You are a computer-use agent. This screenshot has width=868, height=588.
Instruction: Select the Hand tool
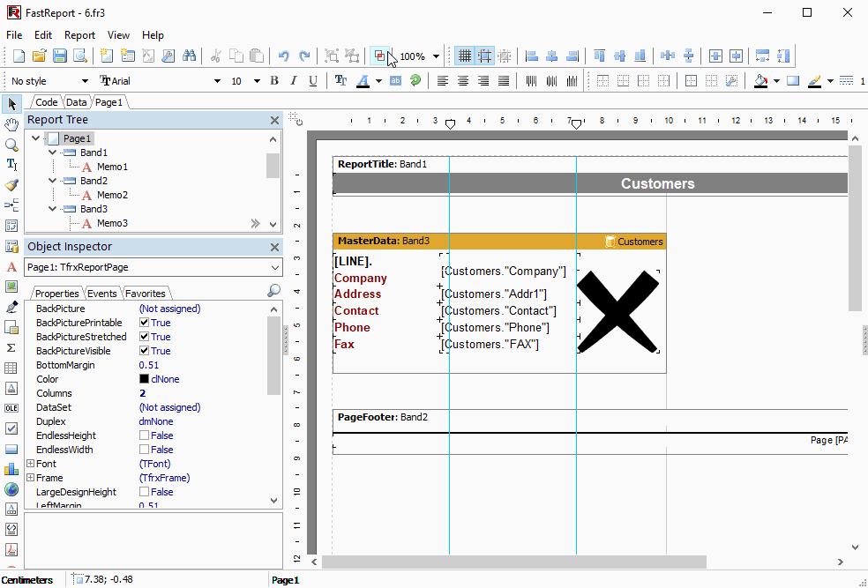(11, 124)
